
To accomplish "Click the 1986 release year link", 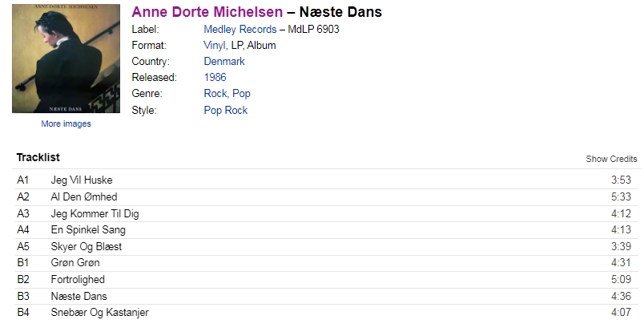I will pos(215,77).
